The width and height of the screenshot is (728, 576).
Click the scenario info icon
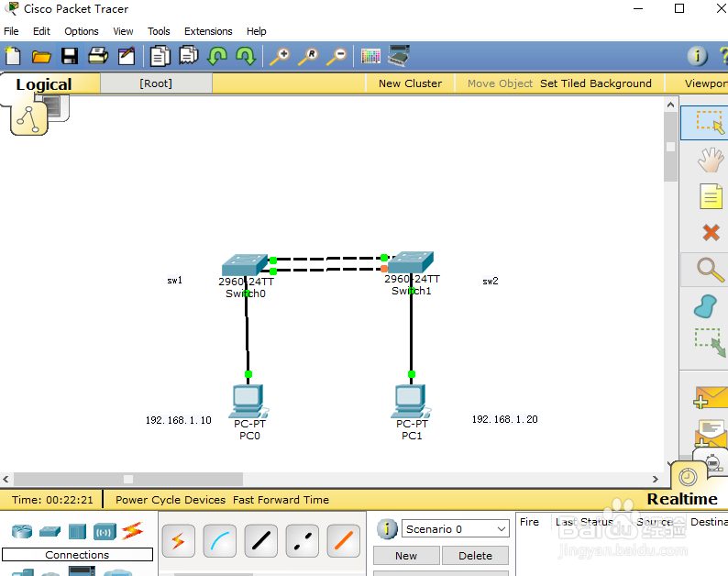click(387, 529)
